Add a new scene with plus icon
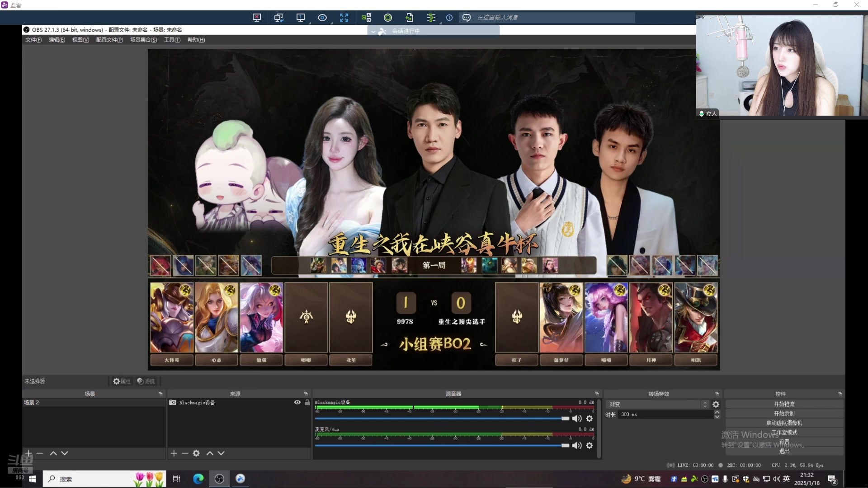Image resolution: width=868 pixels, height=488 pixels. 28,453
